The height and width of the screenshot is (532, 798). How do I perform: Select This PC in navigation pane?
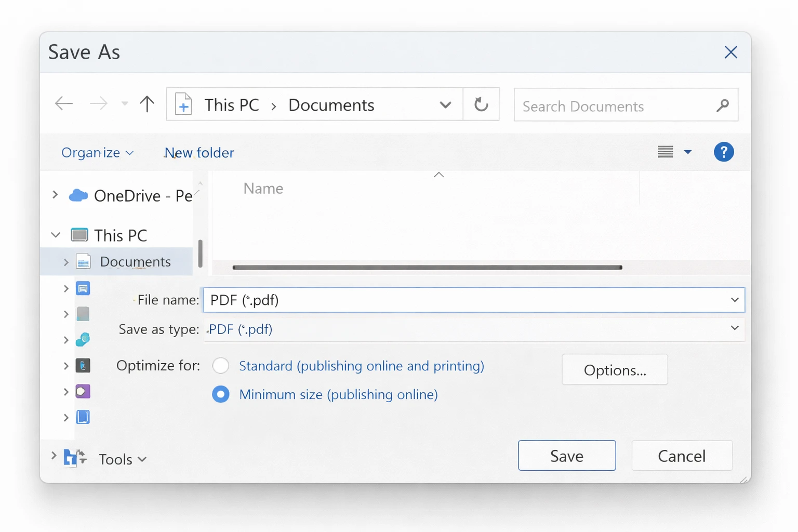[x=121, y=235]
